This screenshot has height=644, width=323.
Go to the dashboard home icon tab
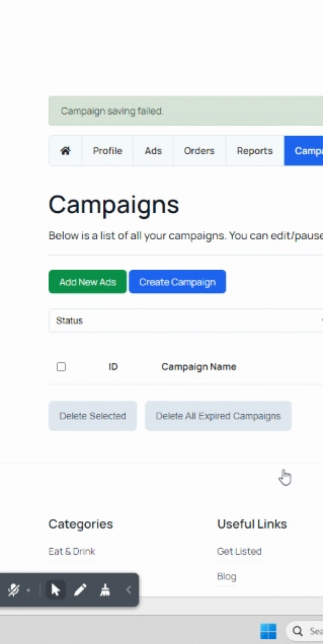[65, 151]
